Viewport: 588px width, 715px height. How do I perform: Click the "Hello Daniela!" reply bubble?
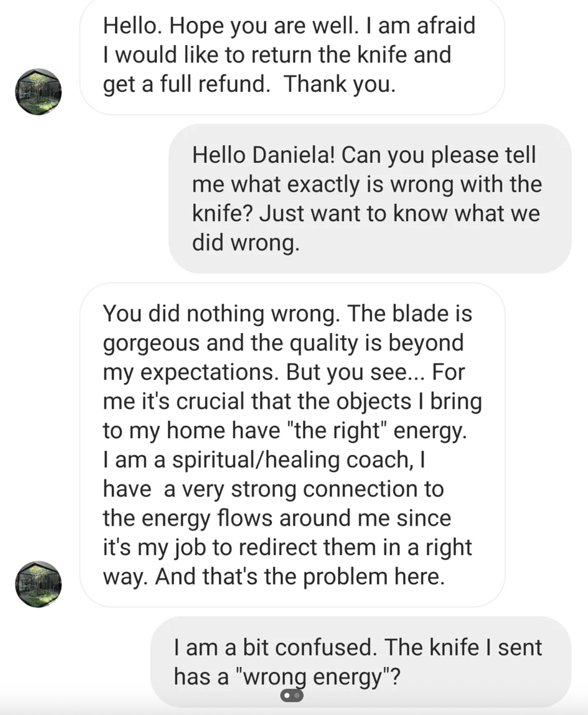[x=369, y=199]
